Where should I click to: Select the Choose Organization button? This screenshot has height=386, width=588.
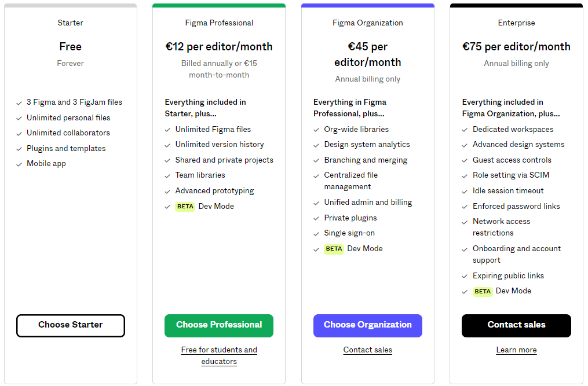367,325
